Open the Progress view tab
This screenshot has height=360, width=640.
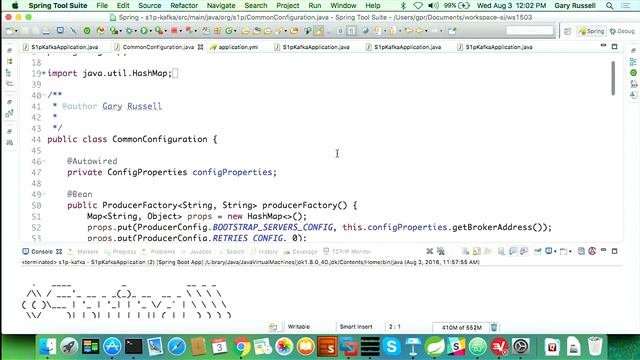click(120, 251)
